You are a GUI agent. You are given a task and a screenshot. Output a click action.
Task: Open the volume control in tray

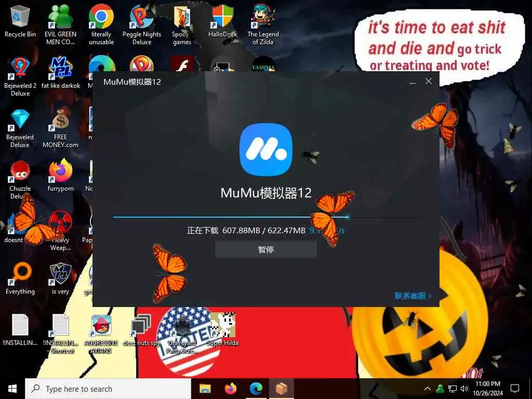coord(464,389)
